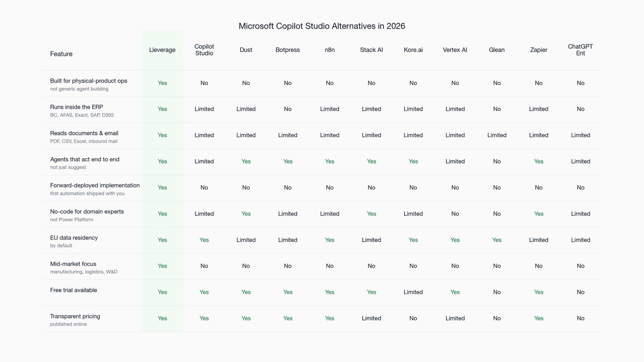Click Glean "Limited" in Reads documents & email row

click(x=497, y=135)
